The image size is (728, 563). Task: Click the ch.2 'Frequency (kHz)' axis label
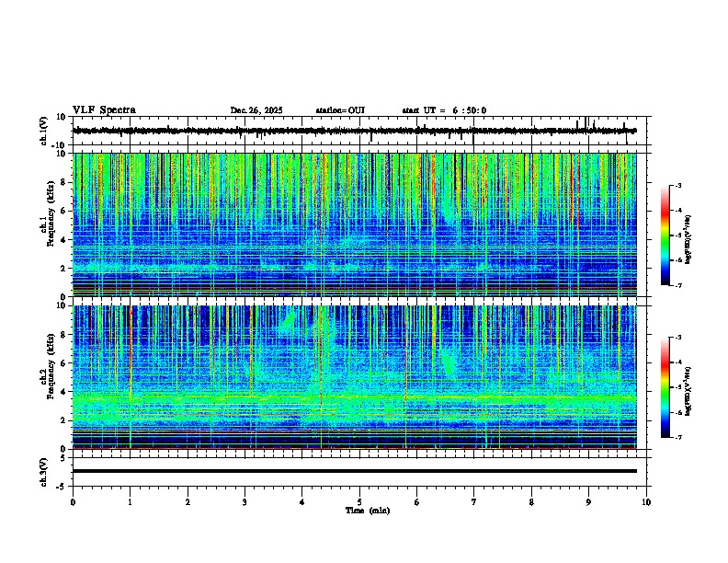click(x=51, y=365)
